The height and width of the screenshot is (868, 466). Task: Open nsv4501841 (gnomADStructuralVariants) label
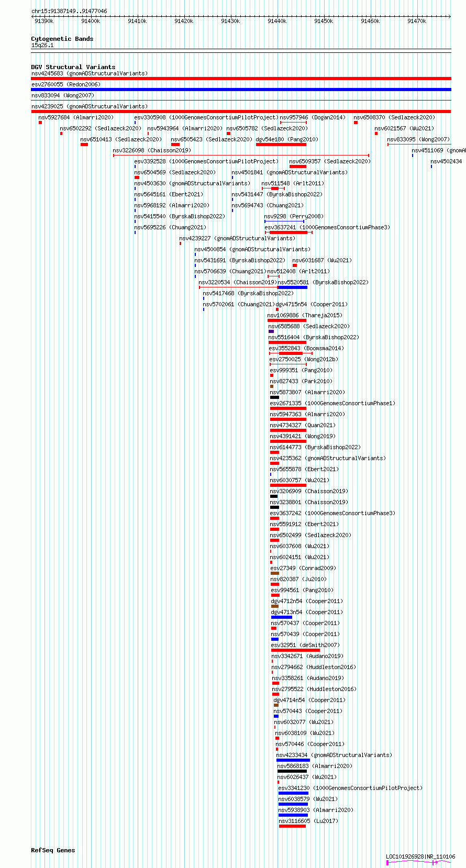coord(290,172)
